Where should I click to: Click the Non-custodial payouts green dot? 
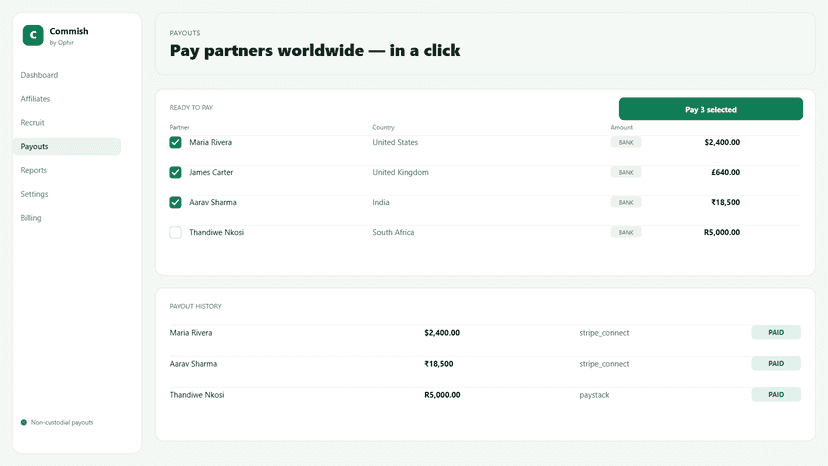pyautogui.click(x=24, y=422)
